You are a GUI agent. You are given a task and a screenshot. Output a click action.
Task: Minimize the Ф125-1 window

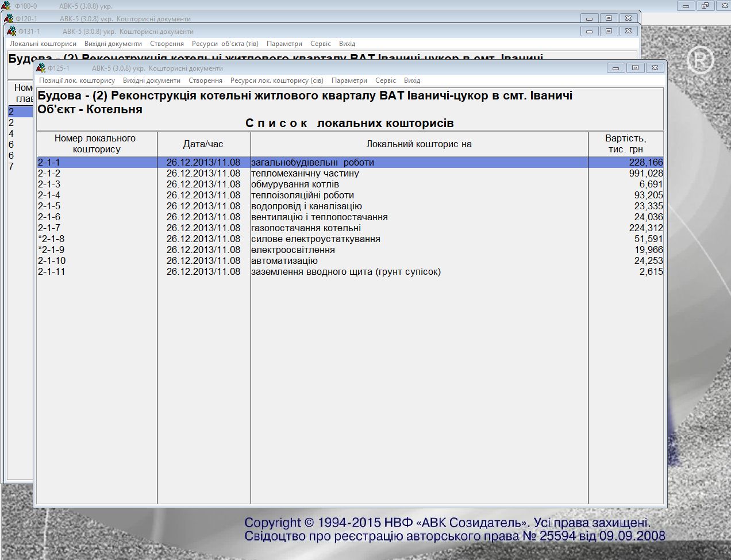tap(615, 68)
